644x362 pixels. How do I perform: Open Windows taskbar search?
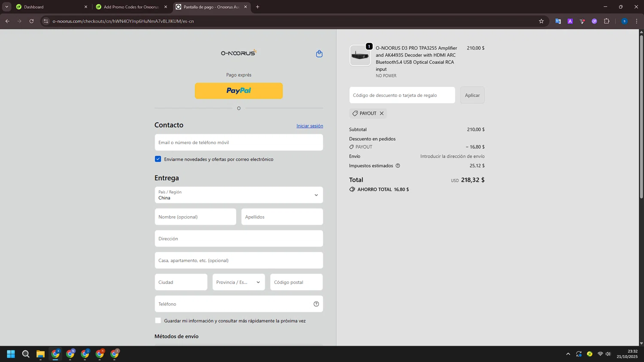pos(26,354)
